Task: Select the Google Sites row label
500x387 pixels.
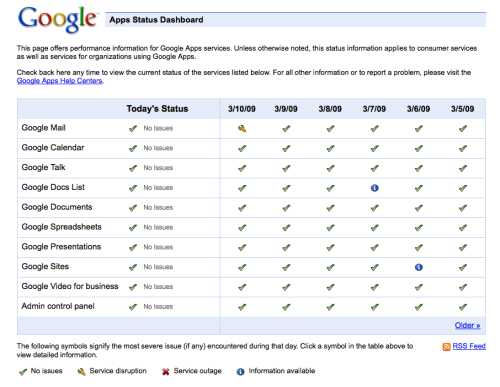Action: [x=45, y=267]
